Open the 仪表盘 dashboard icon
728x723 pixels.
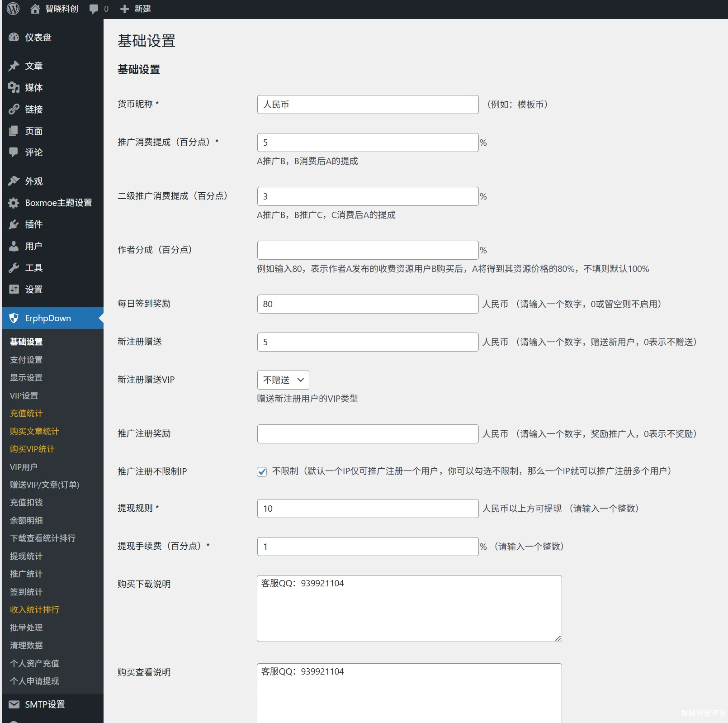[x=14, y=38]
